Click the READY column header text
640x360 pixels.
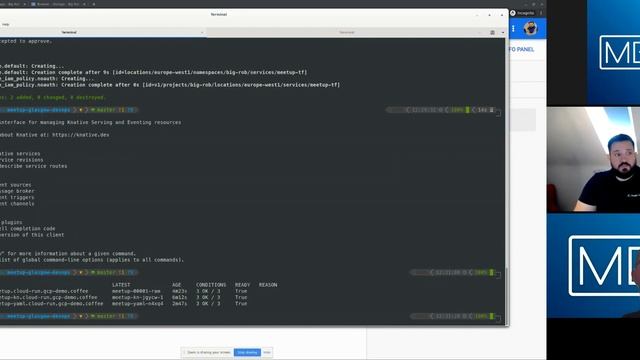click(242, 285)
